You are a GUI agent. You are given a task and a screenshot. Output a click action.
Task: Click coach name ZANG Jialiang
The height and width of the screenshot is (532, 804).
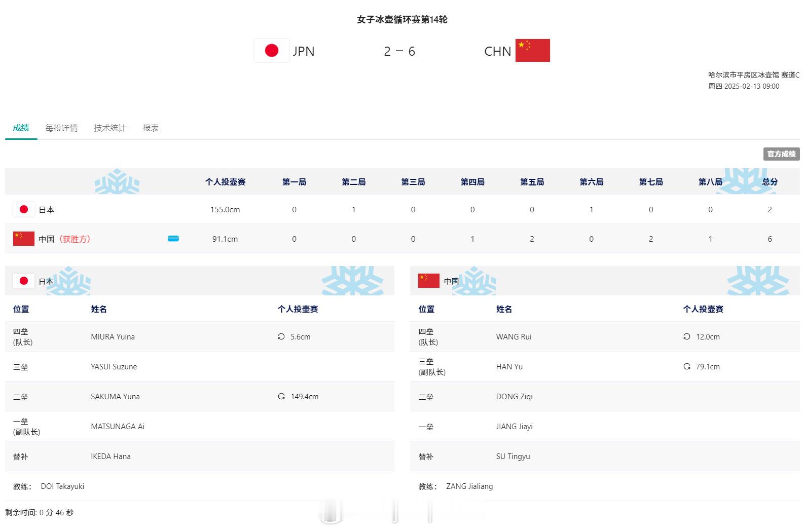pos(469,486)
